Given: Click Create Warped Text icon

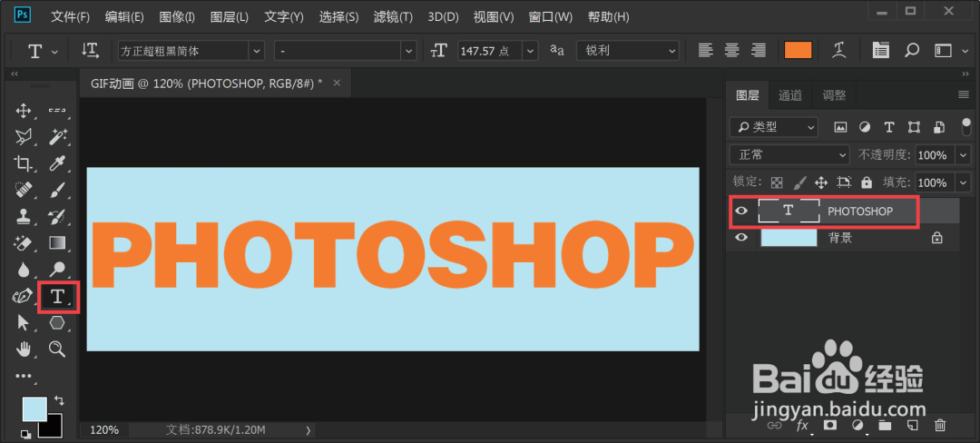Looking at the screenshot, I should 840,51.
